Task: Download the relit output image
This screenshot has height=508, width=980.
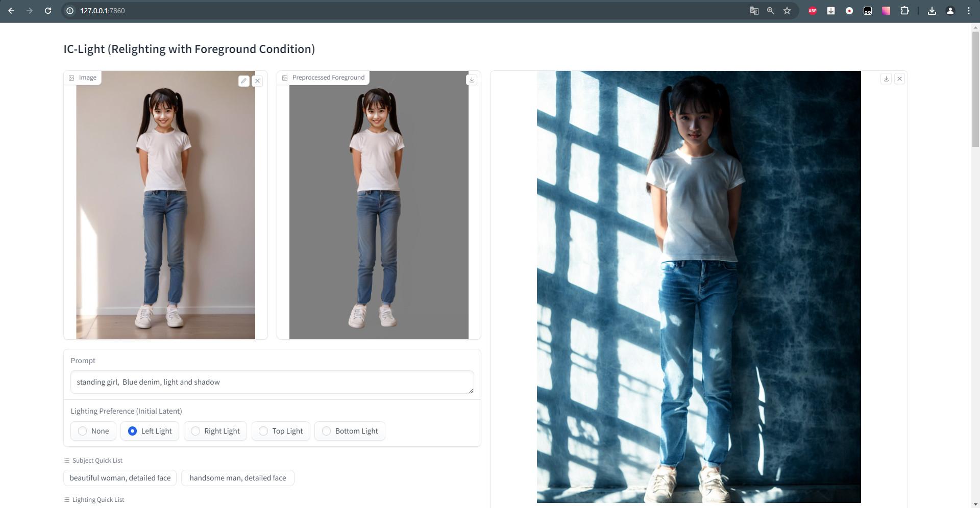Action: point(886,79)
